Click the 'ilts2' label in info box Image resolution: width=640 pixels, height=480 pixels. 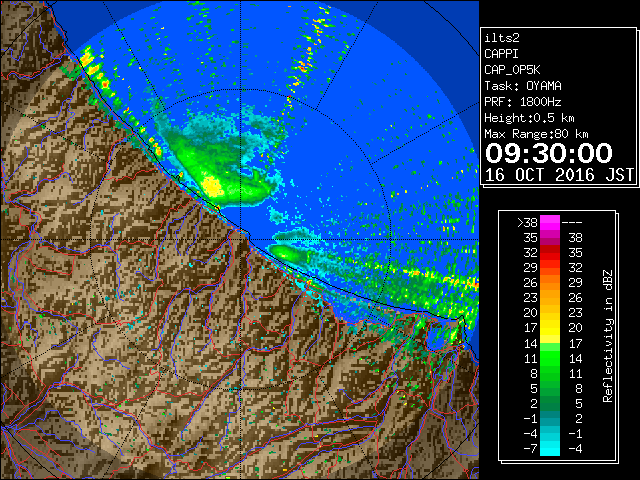click(502, 38)
